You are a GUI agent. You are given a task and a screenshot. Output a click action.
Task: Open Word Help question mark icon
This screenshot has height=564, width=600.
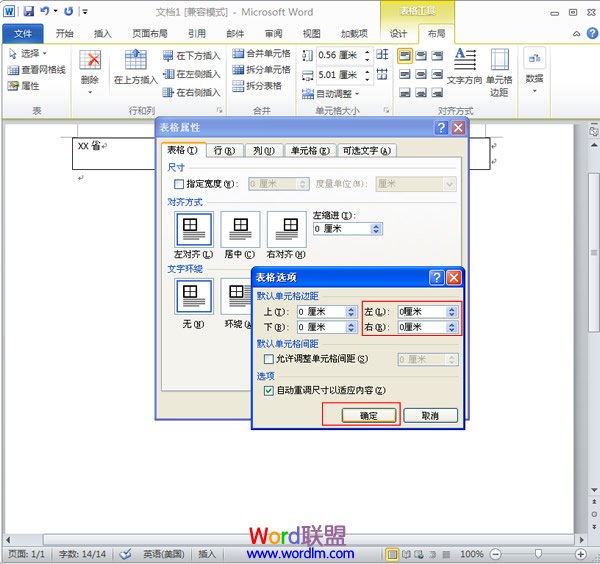(592, 33)
